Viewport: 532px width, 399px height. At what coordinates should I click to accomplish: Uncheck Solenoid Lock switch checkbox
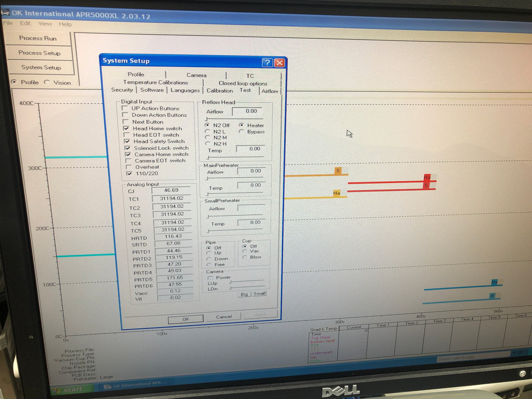tap(127, 148)
